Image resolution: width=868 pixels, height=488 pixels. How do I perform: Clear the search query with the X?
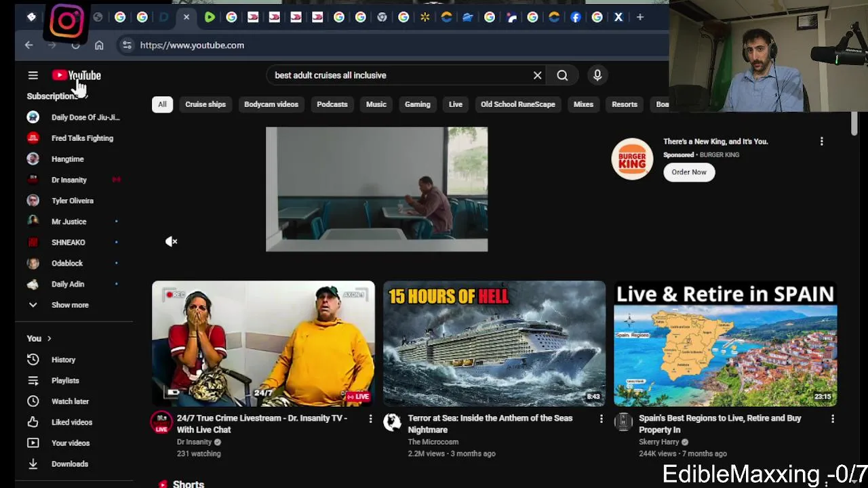537,75
